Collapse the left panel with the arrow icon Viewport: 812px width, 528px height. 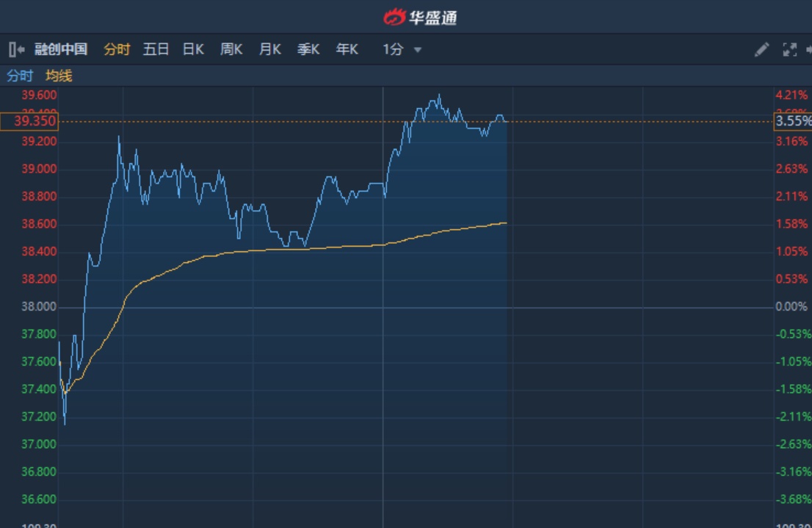[x=16, y=50]
